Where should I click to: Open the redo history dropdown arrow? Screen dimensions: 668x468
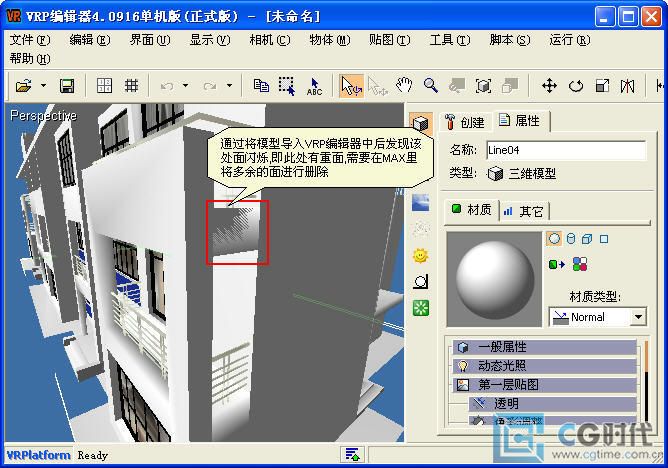[x=229, y=85]
